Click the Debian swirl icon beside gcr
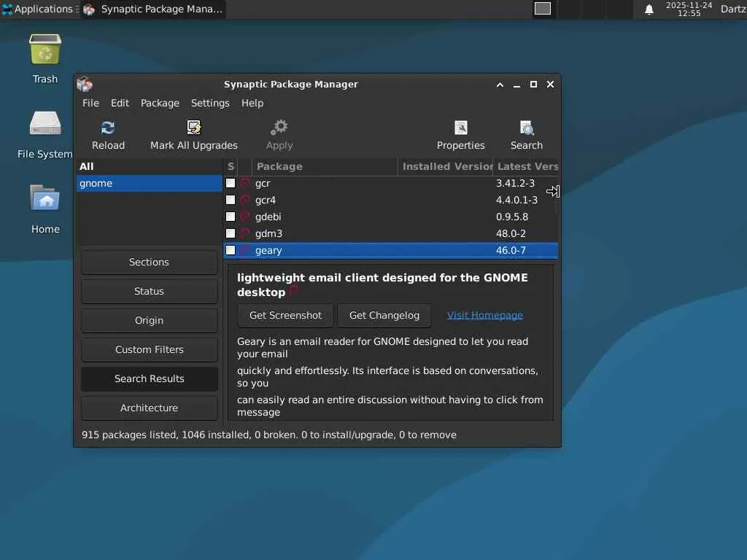 245,183
